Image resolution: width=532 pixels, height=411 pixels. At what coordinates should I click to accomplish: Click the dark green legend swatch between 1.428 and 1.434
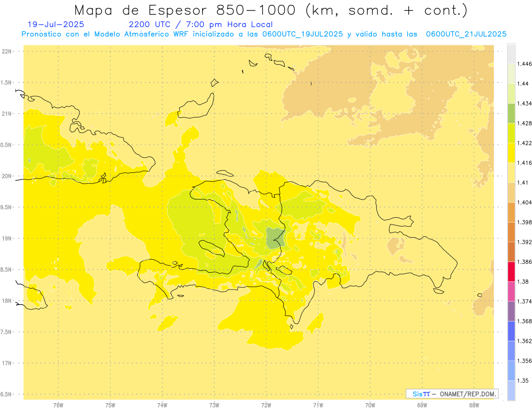click(x=511, y=113)
